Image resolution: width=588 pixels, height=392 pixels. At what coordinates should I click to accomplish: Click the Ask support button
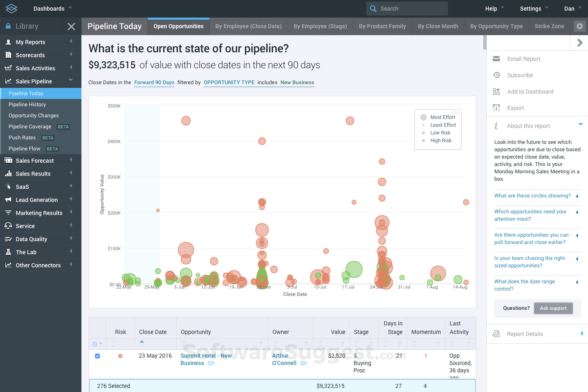point(553,308)
